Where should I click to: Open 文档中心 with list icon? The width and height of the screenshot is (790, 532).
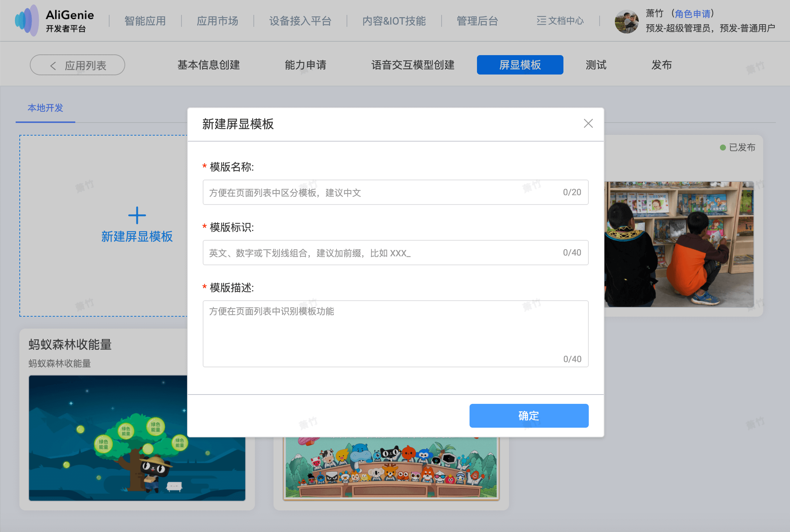(x=560, y=20)
